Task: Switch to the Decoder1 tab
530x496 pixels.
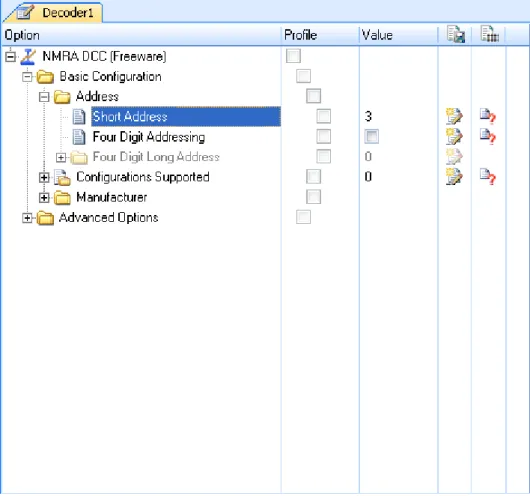Action: coord(53,13)
